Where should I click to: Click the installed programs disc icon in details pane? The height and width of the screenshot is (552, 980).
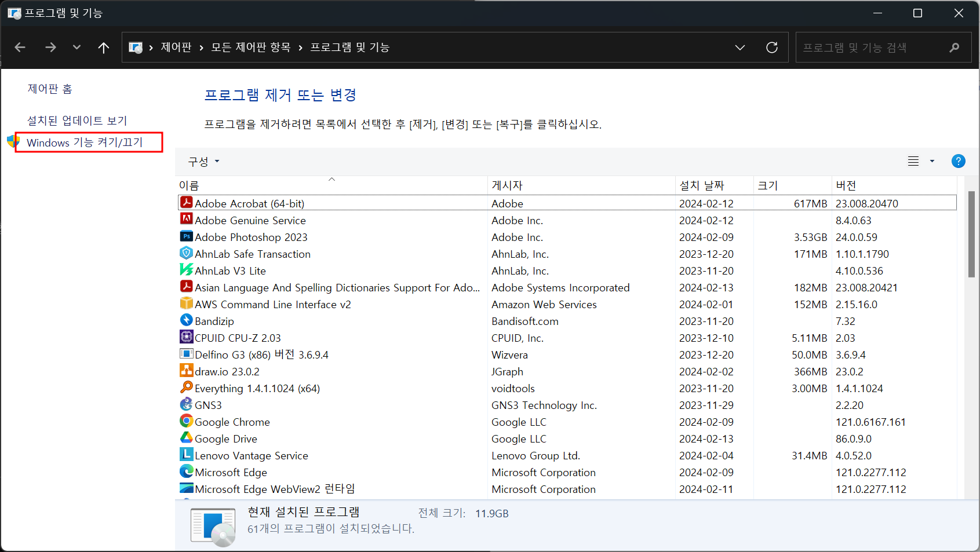pos(213,527)
